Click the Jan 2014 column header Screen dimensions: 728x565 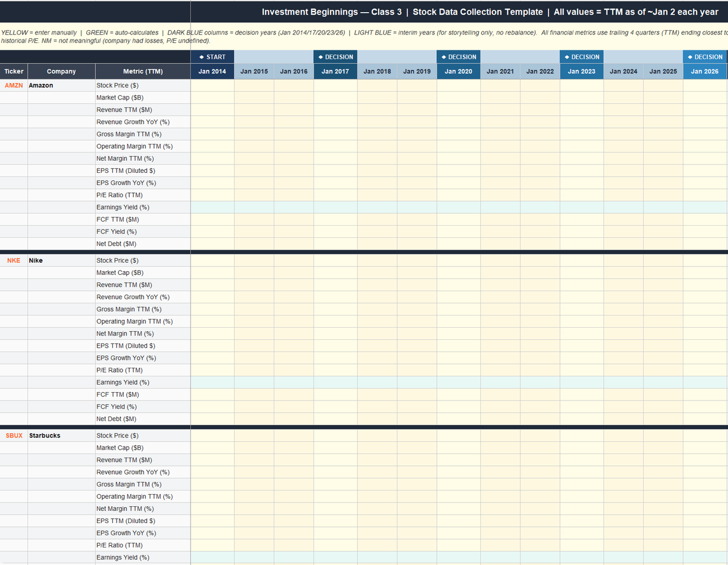pyautogui.click(x=212, y=72)
